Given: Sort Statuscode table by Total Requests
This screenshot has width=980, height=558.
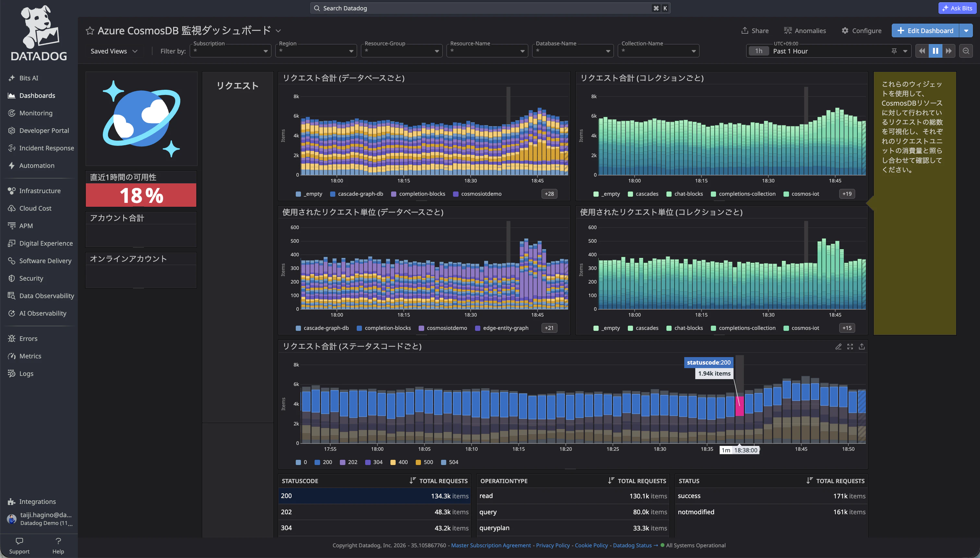Looking at the screenshot, I should (x=439, y=481).
